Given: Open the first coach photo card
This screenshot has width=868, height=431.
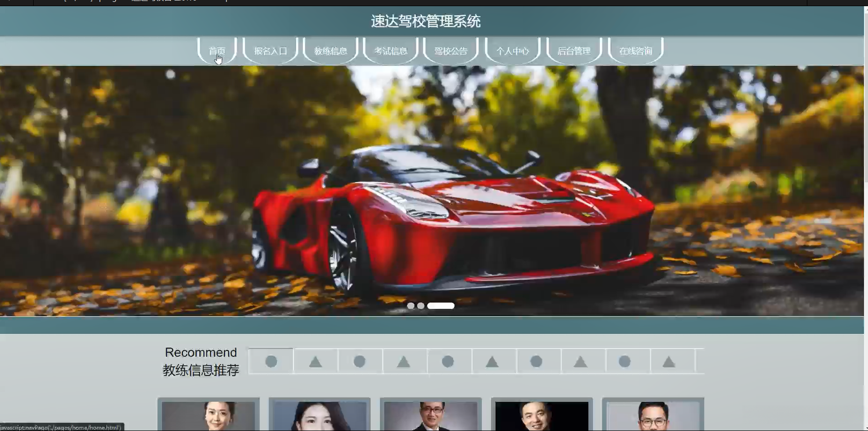Looking at the screenshot, I should click(x=208, y=414).
